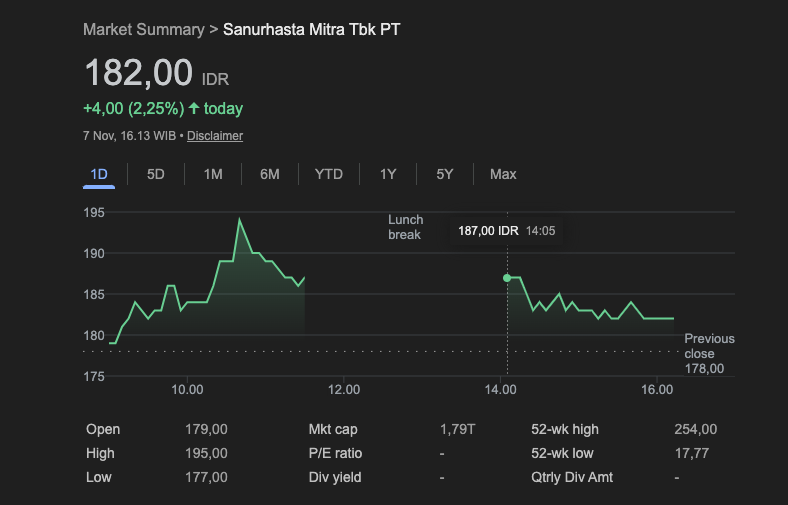Switch to the 1Y chart view
The image size is (788, 505).
388,174
